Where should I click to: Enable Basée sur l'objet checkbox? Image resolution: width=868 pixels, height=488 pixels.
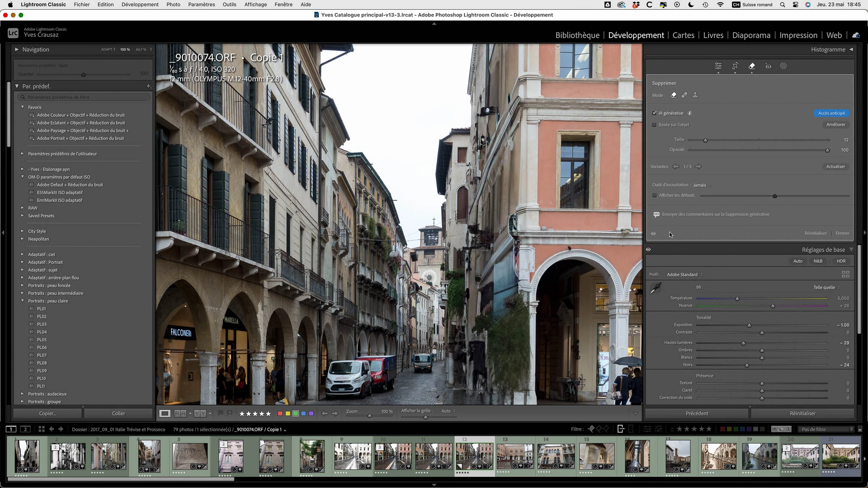point(654,125)
